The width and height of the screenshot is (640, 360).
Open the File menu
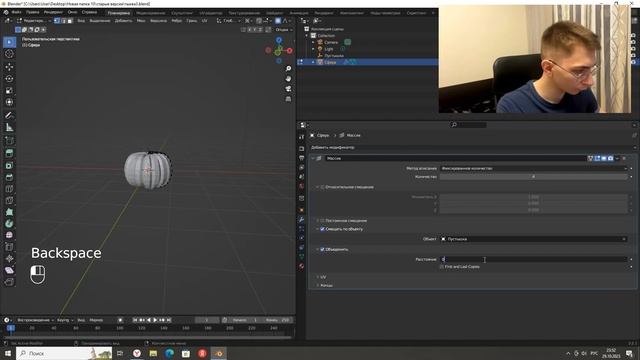pyautogui.click(x=16, y=12)
